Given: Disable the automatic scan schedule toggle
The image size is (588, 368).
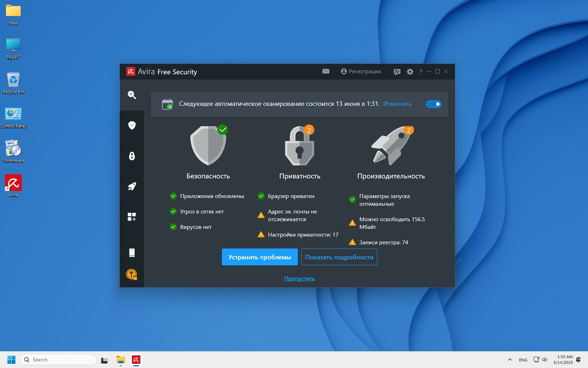Looking at the screenshot, I should click(x=433, y=104).
